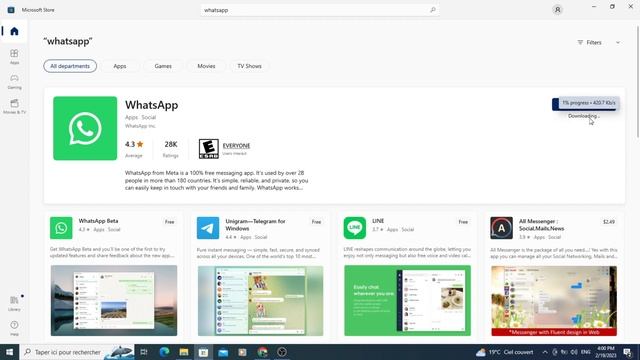Image resolution: width=640 pixels, height=360 pixels.
Task: Click the ENG language indicator
Action: tap(585, 352)
